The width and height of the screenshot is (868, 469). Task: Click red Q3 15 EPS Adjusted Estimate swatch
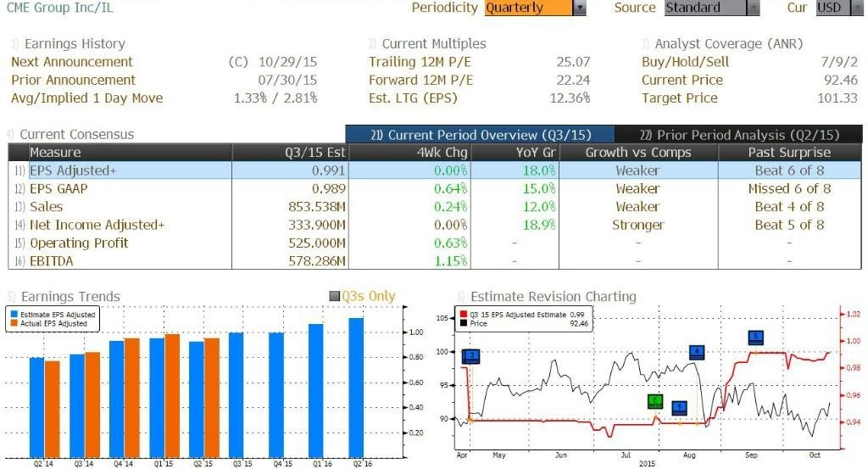coord(464,314)
